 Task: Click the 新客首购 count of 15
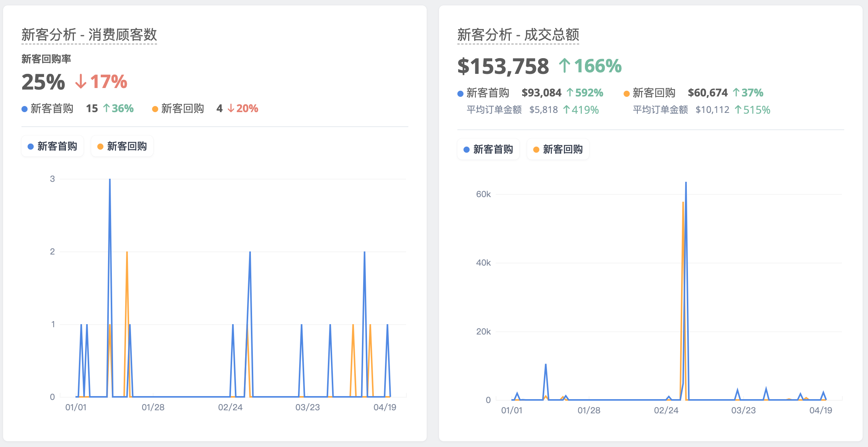pyautogui.click(x=92, y=109)
